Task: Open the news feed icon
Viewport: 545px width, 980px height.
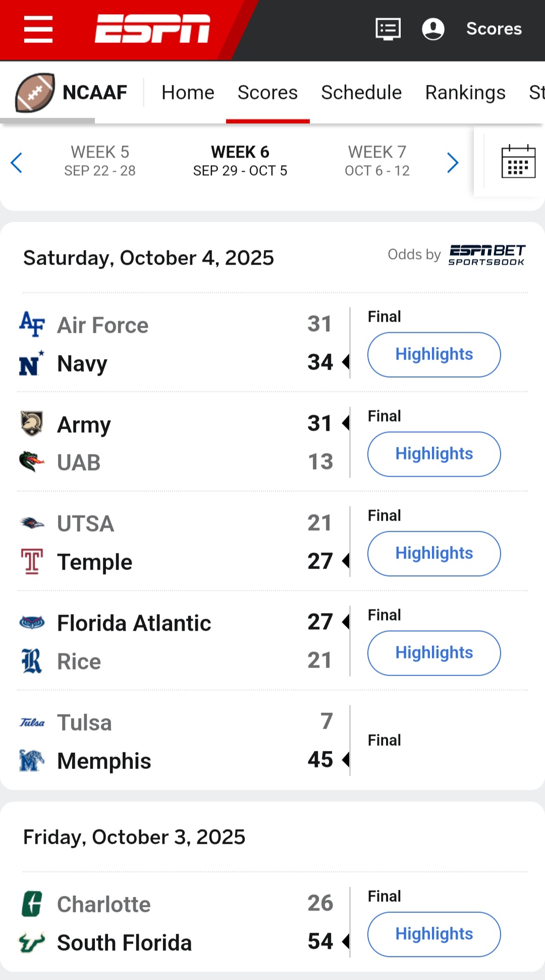Action: coord(388,29)
